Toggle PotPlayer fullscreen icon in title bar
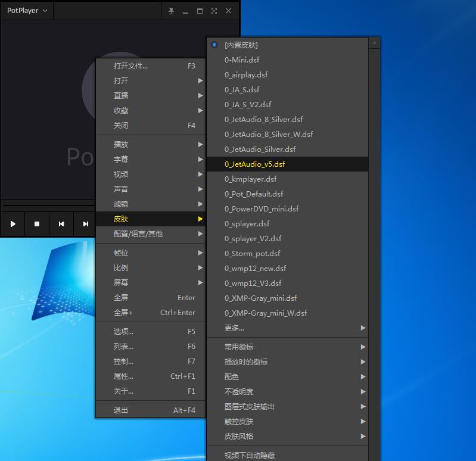Image resolution: width=476 pixels, height=461 pixels. [x=214, y=11]
